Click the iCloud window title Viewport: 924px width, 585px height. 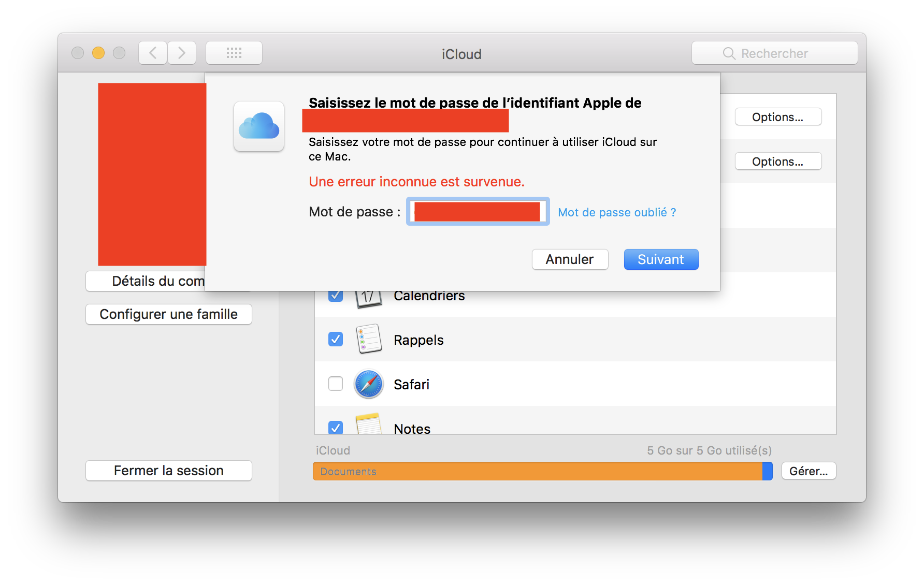(461, 54)
